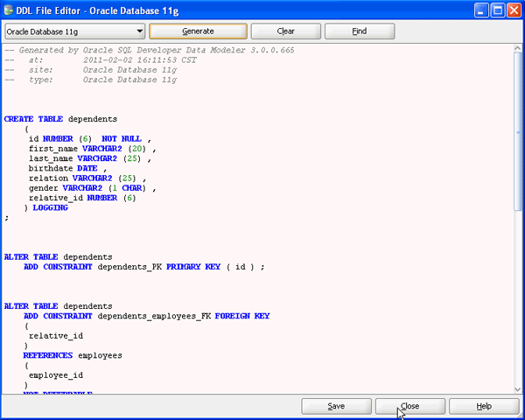525x420 pixels.
Task: Click the Find button
Action: 360,31
